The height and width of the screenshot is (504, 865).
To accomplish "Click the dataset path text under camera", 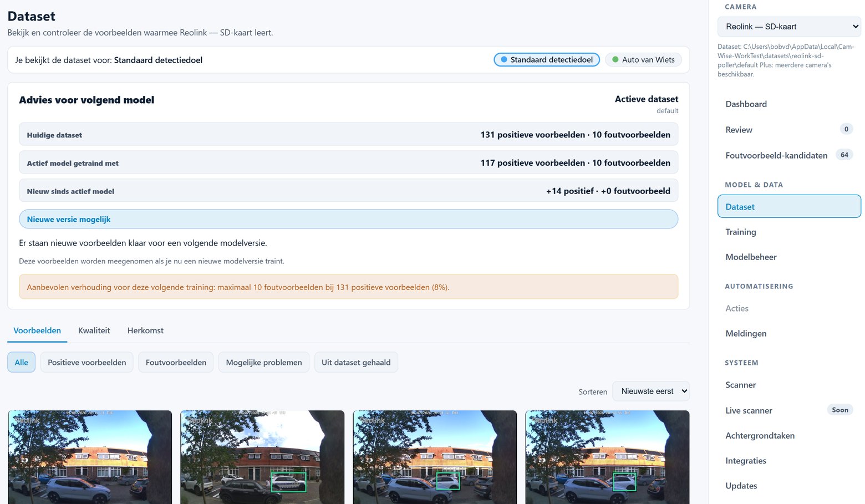I will (x=786, y=60).
